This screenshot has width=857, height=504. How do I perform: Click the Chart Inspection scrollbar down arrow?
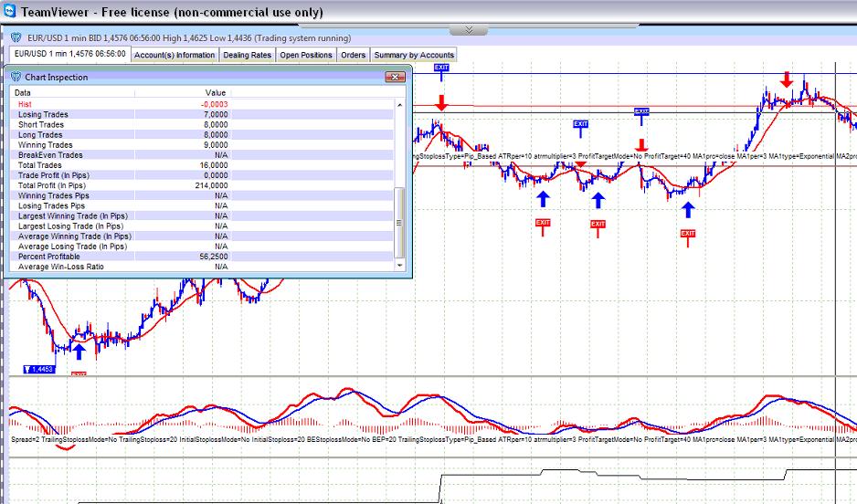pyautogui.click(x=398, y=266)
